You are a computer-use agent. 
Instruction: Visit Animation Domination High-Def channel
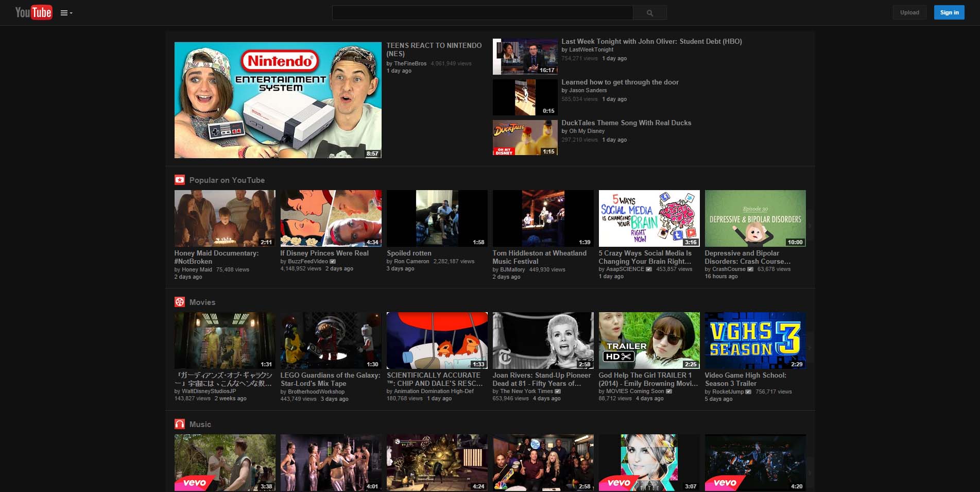point(434,391)
